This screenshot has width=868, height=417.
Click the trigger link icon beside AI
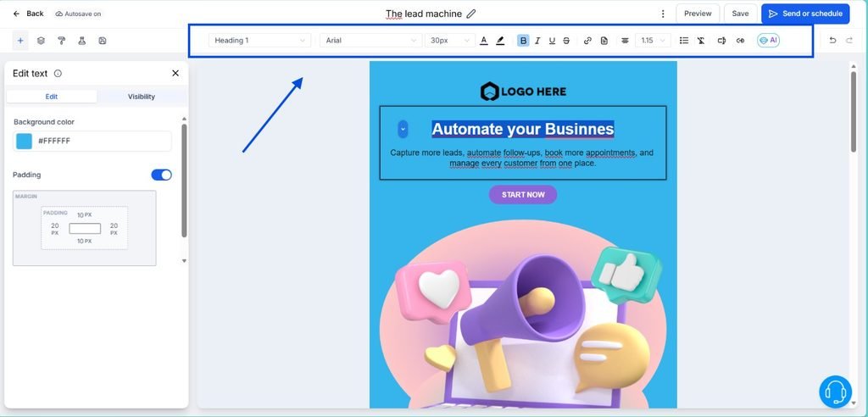pyautogui.click(x=740, y=41)
